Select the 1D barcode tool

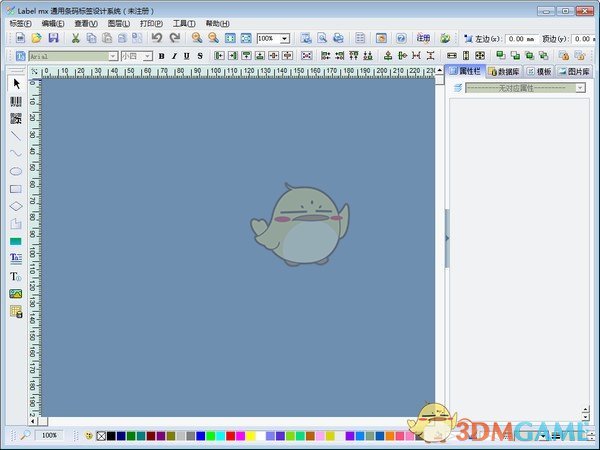[16, 101]
